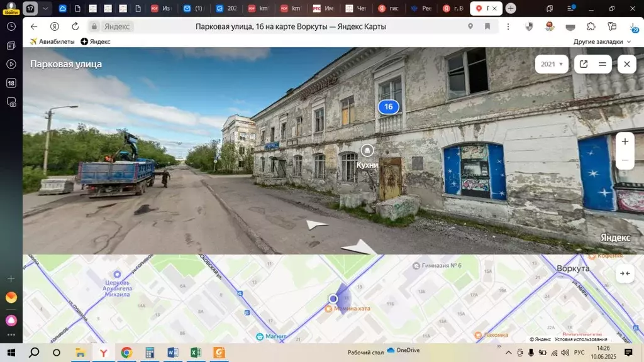Image resolution: width=644 pixels, height=362 pixels.
Task: Click Лакомка cafe label on minimap
Action: point(491,335)
